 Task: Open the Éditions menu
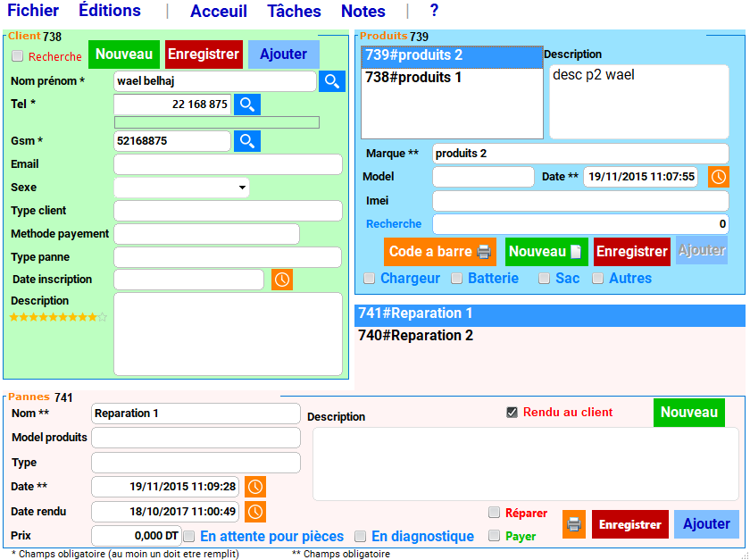point(110,11)
